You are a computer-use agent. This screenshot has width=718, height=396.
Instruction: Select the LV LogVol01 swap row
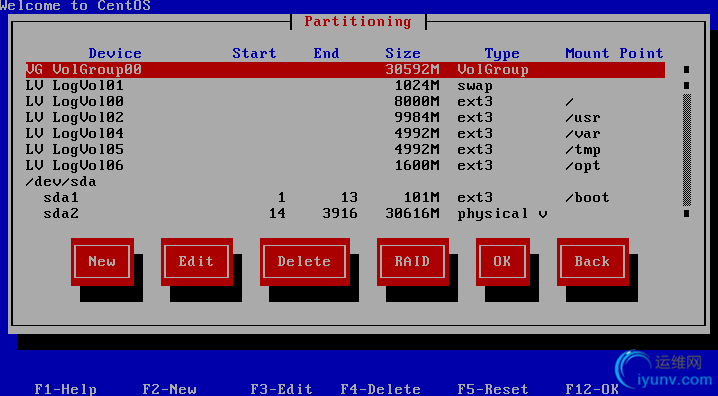pyautogui.click(x=345, y=86)
